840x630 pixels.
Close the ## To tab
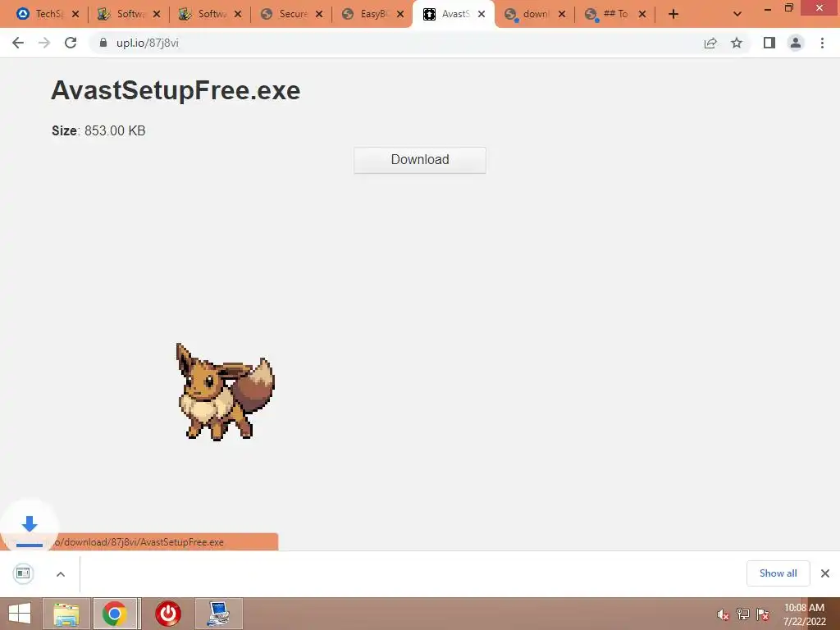tap(642, 14)
